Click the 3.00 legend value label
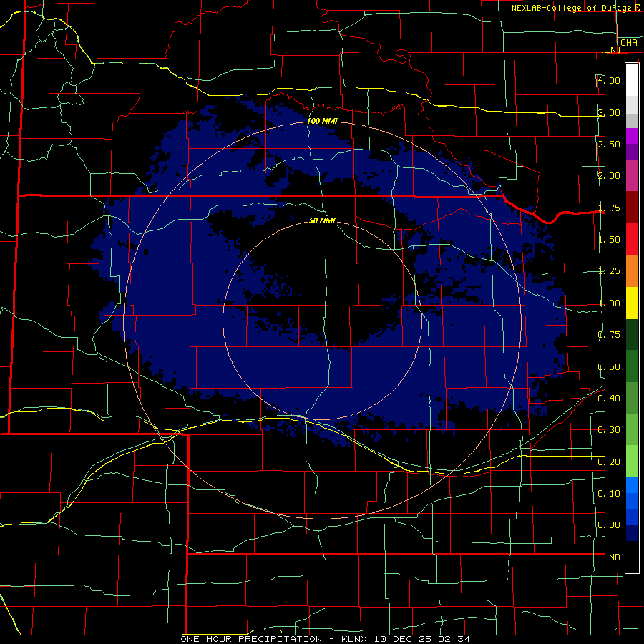644x644 pixels. click(x=609, y=112)
